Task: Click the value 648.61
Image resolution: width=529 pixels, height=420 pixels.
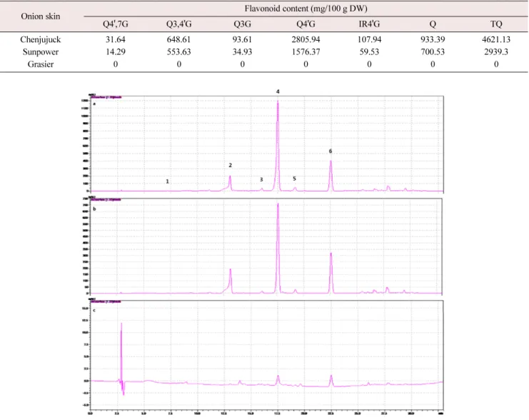Action: coord(178,39)
